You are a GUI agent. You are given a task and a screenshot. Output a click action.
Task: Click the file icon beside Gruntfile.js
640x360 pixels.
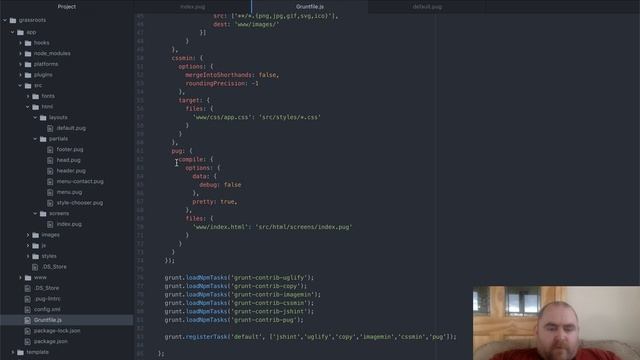click(x=27, y=320)
